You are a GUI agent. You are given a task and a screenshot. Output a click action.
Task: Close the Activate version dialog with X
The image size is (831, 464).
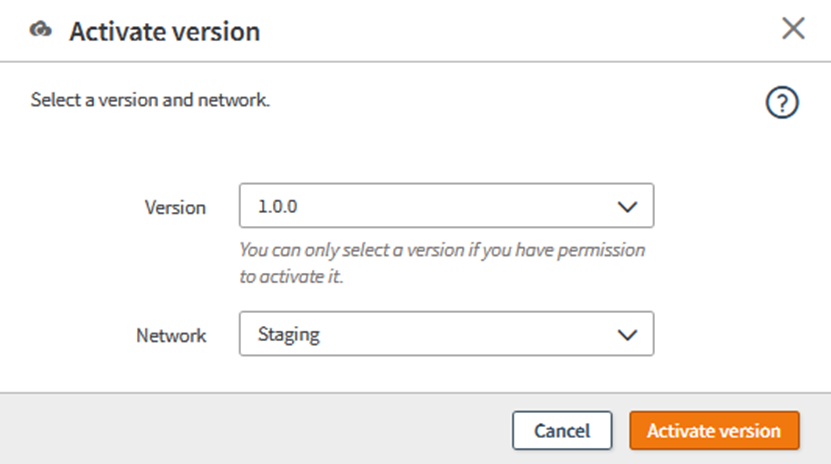(x=793, y=28)
